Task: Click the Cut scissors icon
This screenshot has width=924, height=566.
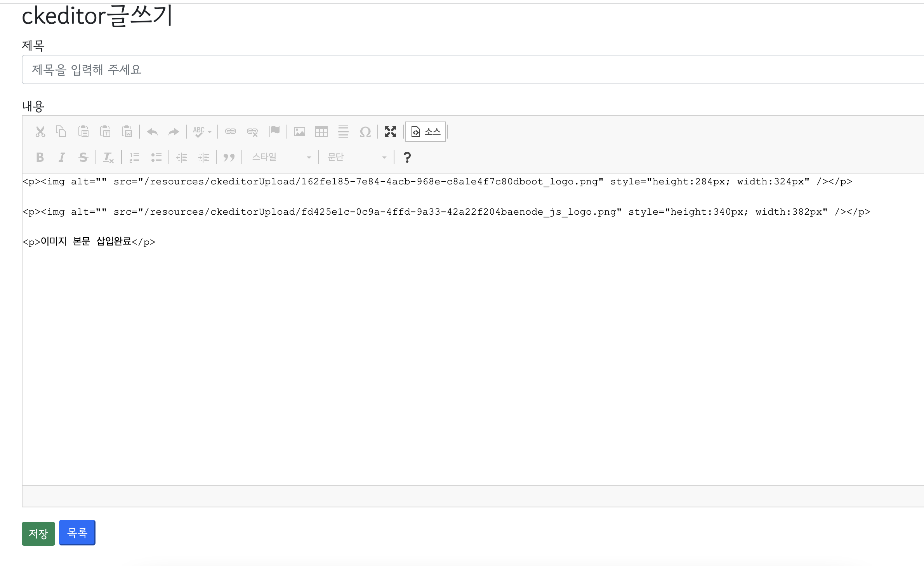Action: click(40, 132)
